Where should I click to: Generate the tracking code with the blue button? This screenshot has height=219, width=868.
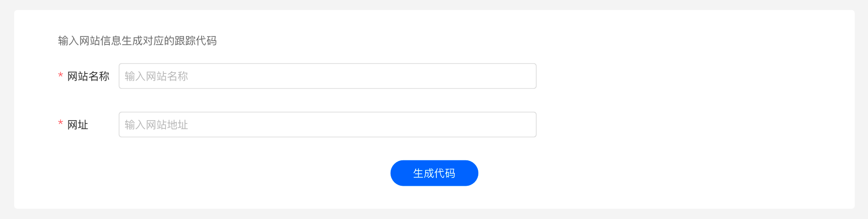(434, 173)
